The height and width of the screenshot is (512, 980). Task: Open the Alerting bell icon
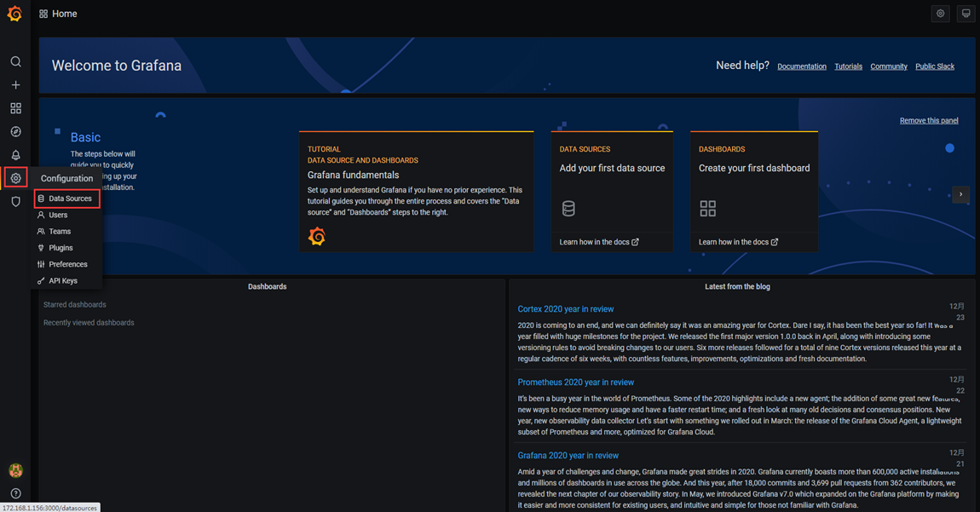[x=15, y=155]
